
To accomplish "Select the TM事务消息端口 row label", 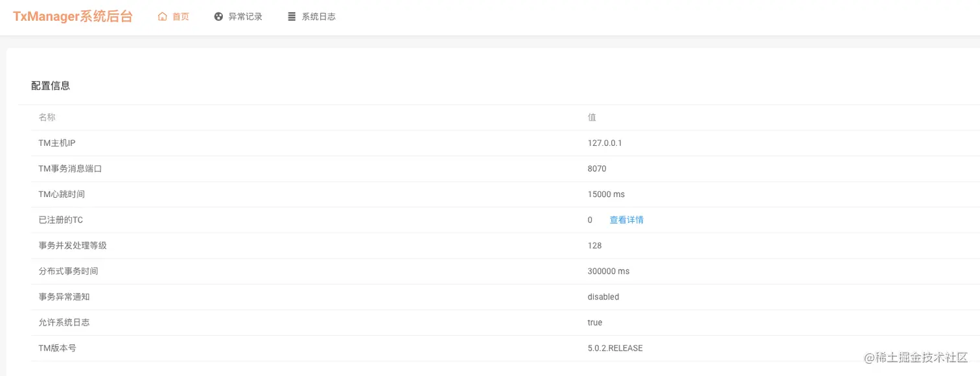I will click(x=70, y=169).
